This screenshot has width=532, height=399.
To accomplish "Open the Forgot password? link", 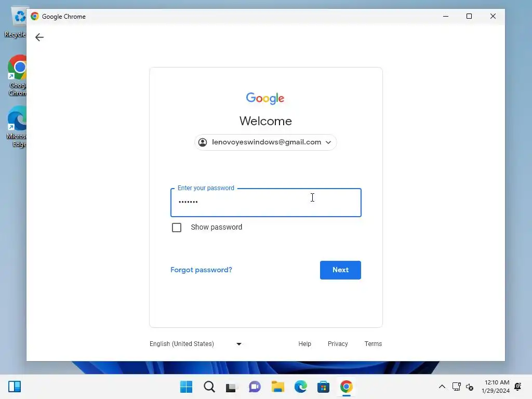I will 201,270.
